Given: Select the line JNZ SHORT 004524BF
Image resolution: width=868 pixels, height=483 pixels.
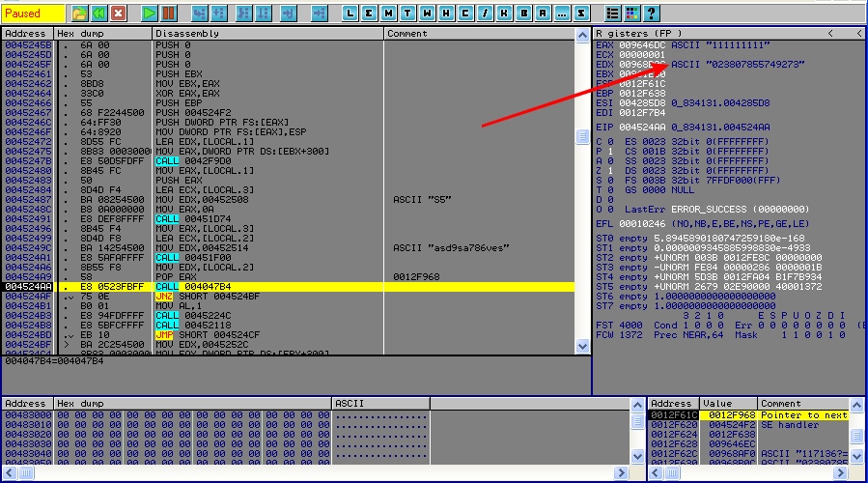Looking at the screenshot, I should 288,297.
